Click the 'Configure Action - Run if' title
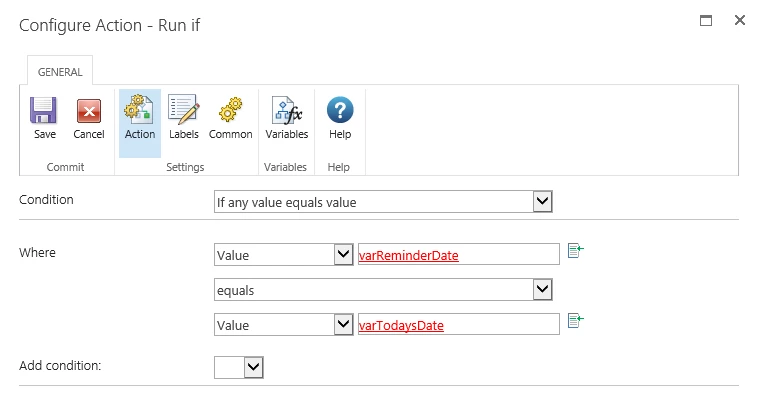Viewport: 758px width, 395px height. point(110,25)
